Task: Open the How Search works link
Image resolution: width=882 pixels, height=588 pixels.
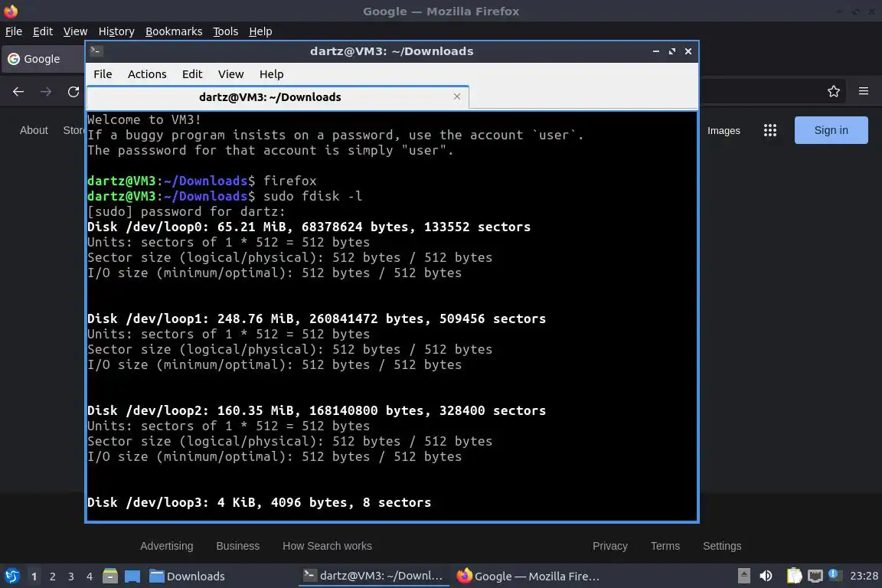Action: (x=327, y=546)
